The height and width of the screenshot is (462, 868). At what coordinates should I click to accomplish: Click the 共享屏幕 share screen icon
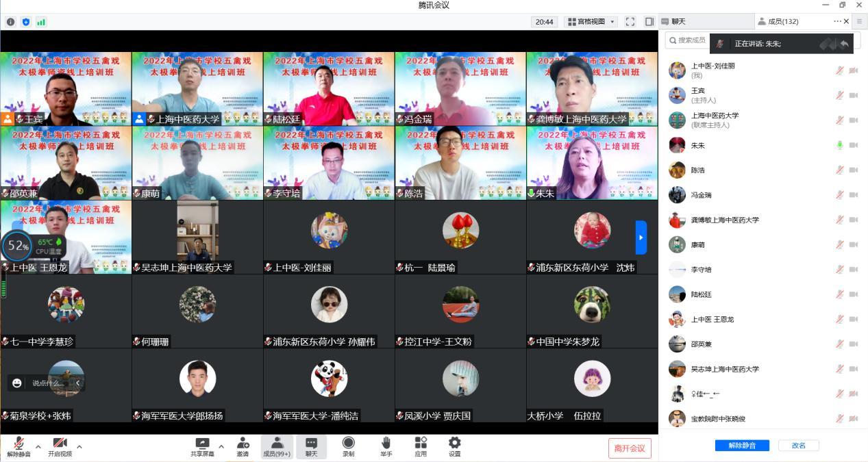[x=202, y=444]
